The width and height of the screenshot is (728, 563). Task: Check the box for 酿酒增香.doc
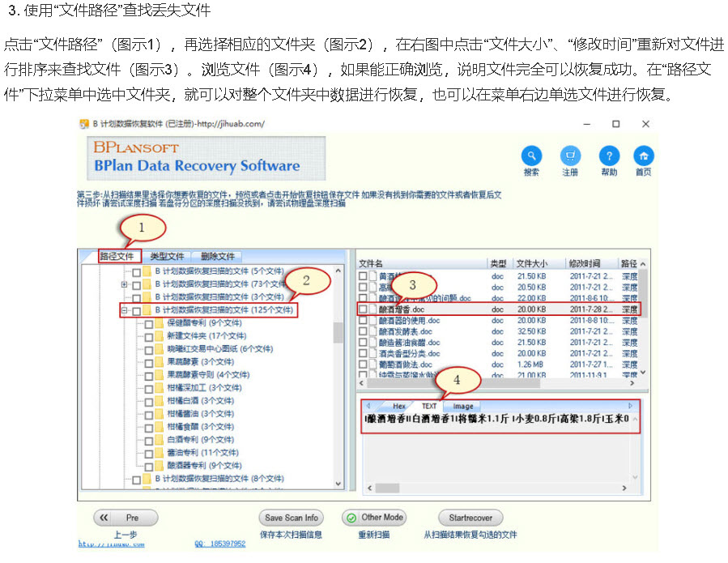click(363, 309)
